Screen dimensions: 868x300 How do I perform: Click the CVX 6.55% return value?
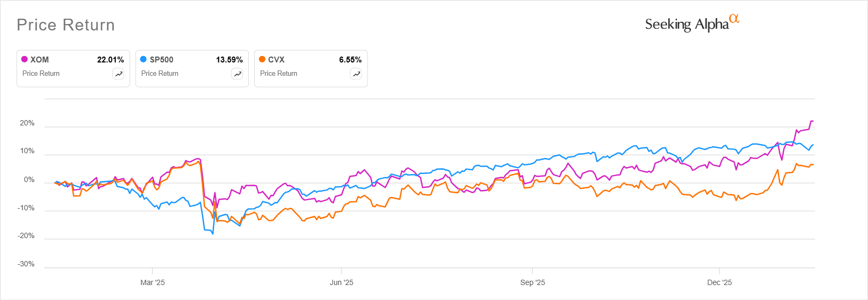pyautogui.click(x=350, y=60)
